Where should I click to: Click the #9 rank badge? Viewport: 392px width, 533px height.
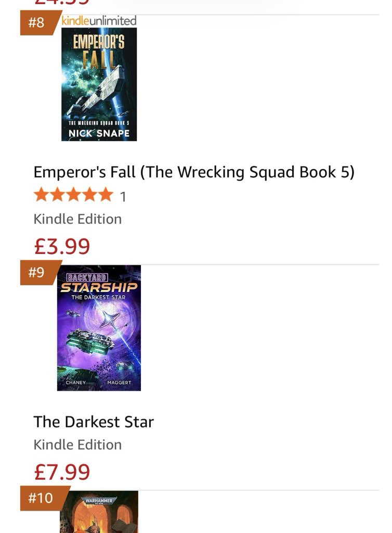(37, 272)
